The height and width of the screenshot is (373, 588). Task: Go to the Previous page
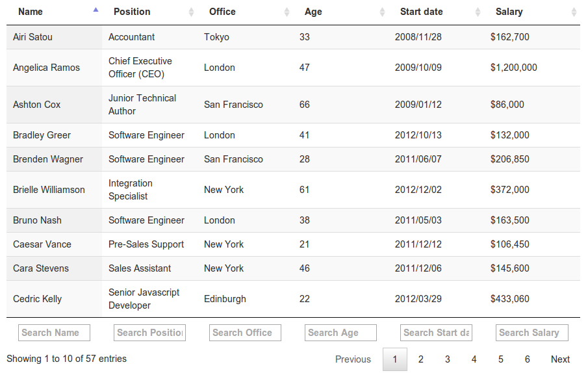pos(353,359)
